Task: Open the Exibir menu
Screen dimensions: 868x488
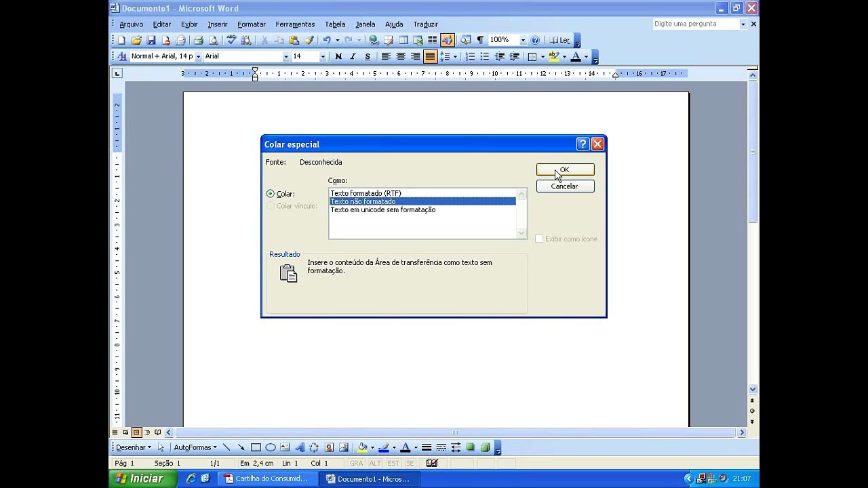Action: 189,24
